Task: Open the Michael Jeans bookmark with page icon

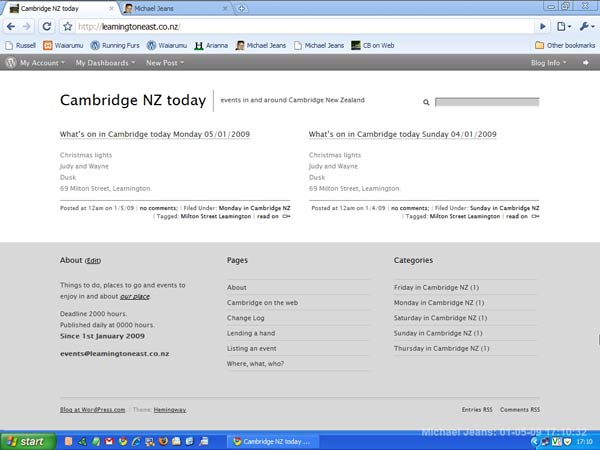Action: pyautogui.click(x=319, y=46)
